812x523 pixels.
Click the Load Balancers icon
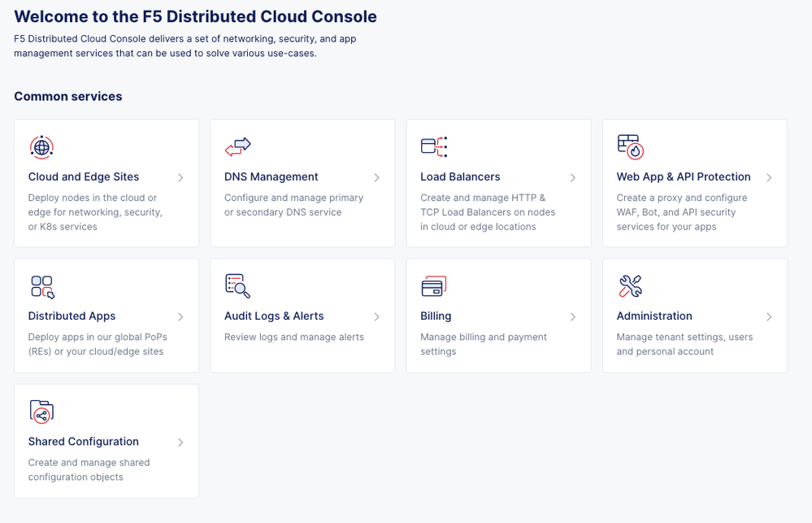point(434,146)
